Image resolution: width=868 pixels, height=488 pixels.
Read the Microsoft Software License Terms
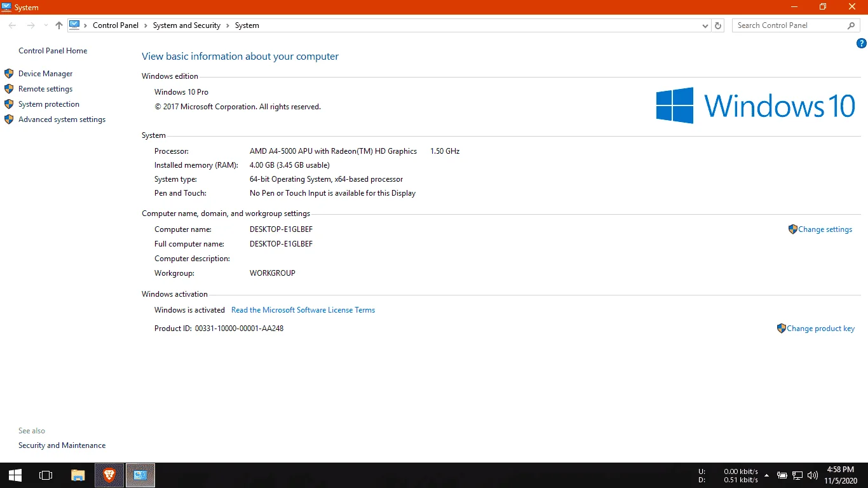coord(303,310)
